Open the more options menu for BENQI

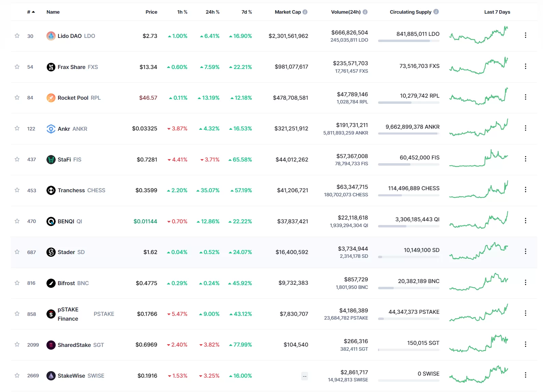coord(525,221)
